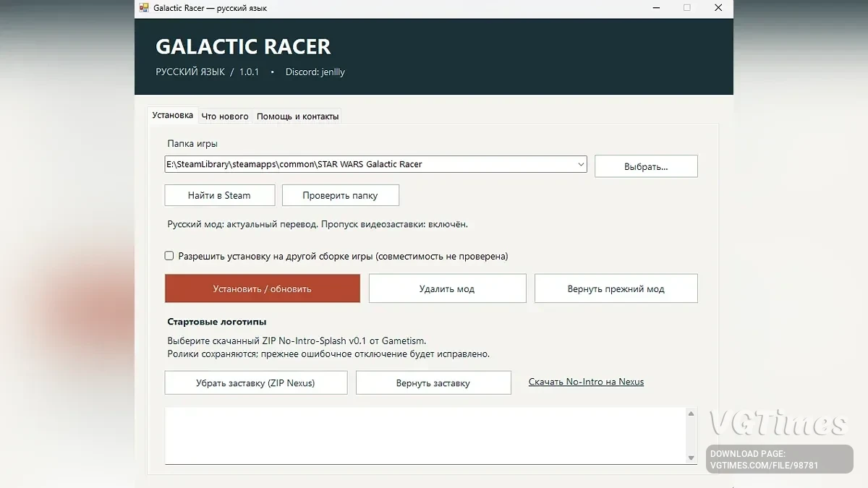The image size is (868, 488).
Task: Click the Выбрать... folder browse button
Action: [646, 166]
